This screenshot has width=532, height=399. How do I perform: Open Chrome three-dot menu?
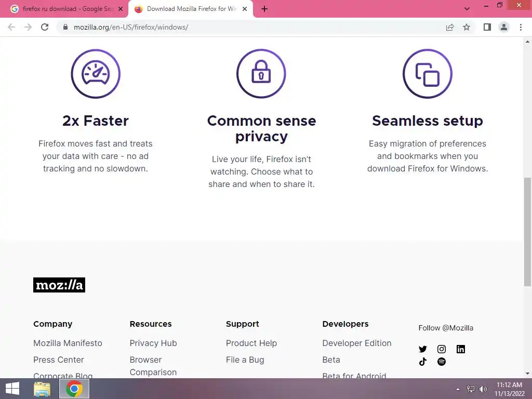pyautogui.click(x=521, y=27)
